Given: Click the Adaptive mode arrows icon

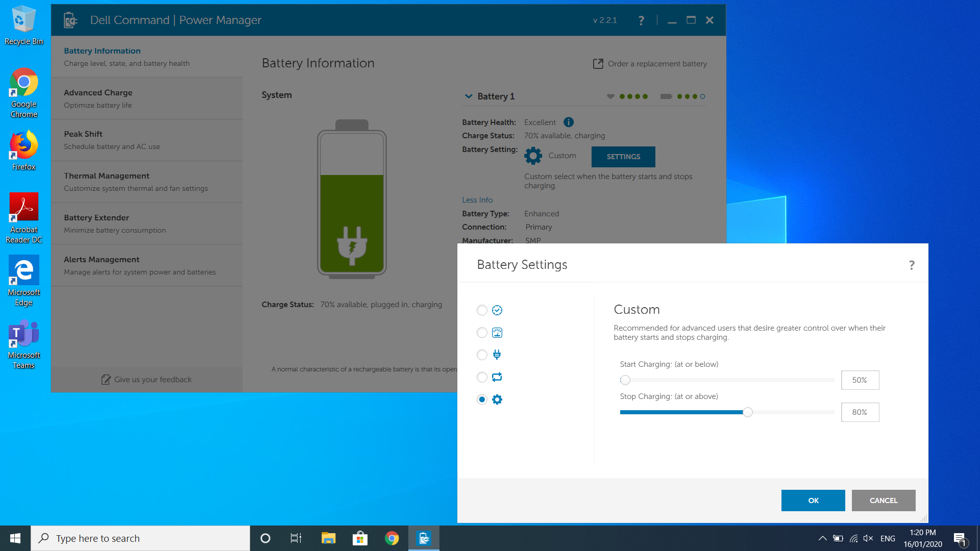Looking at the screenshot, I should [x=497, y=377].
